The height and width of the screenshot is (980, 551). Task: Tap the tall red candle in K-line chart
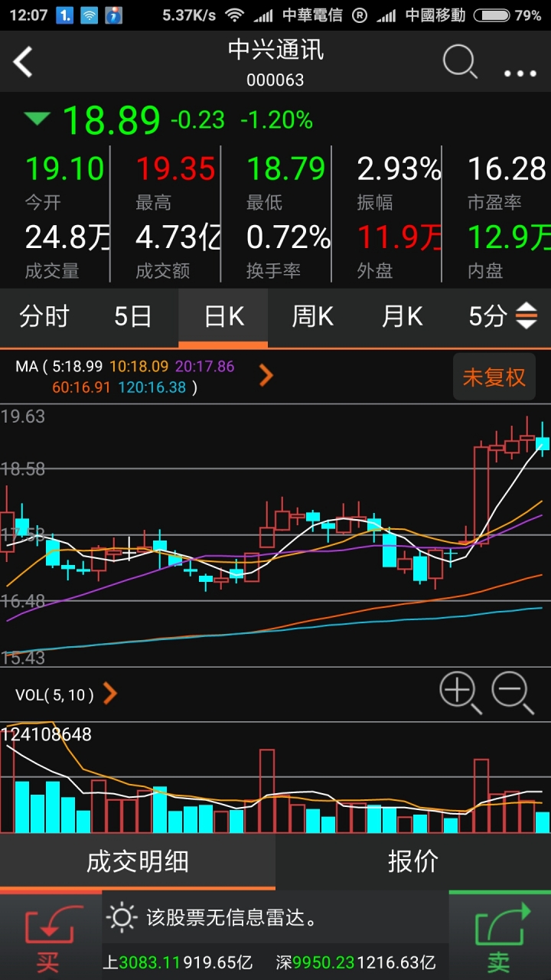point(481,494)
